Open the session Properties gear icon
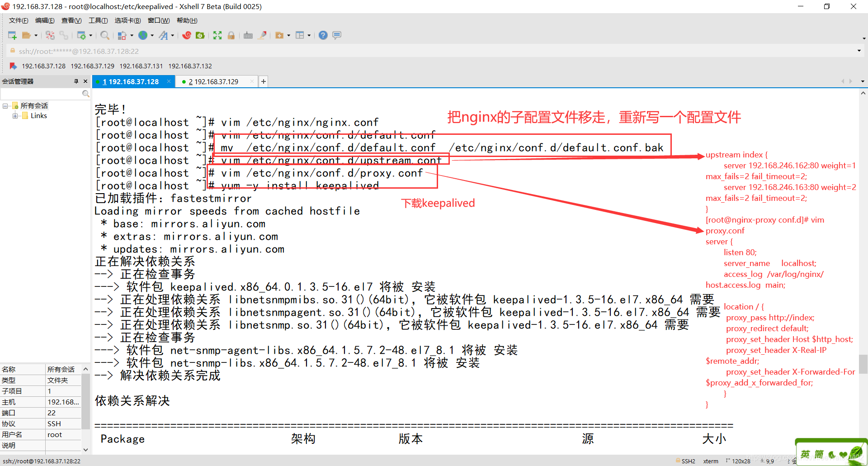This screenshot has width=868, height=466. pyautogui.click(x=81, y=35)
